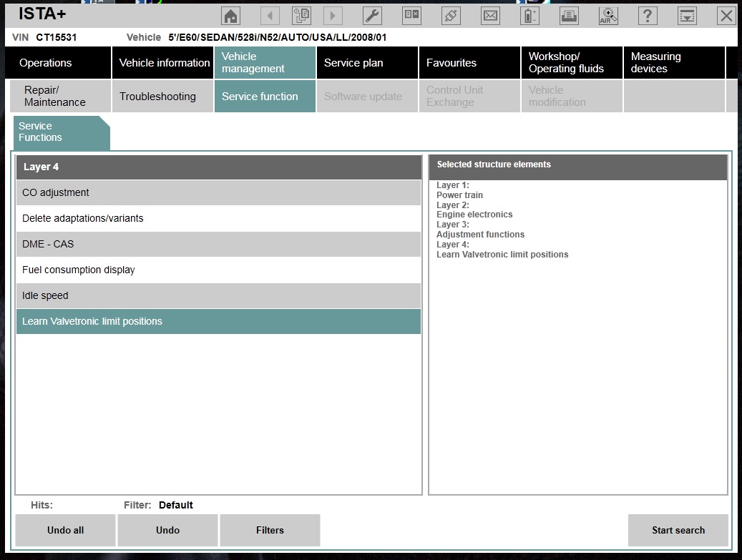Select Learn Valvetronic limit positions row
The width and height of the screenshot is (742, 560).
pos(218,321)
